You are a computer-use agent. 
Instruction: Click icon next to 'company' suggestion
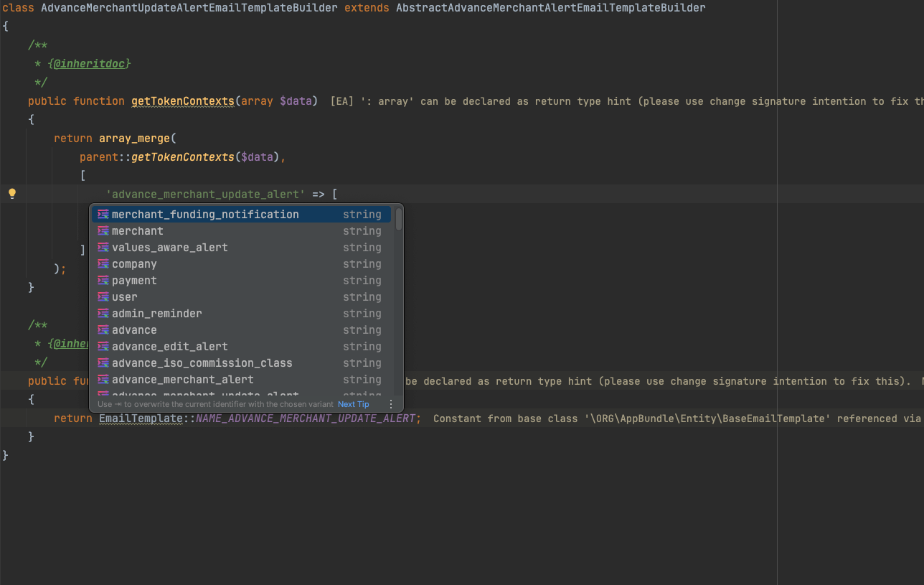[103, 264]
